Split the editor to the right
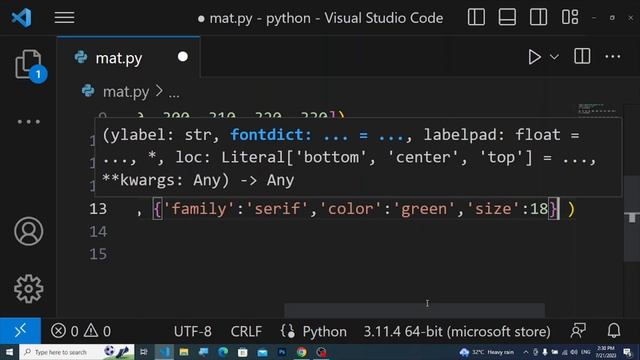Viewport: 640px width, 360px height. tap(582, 56)
